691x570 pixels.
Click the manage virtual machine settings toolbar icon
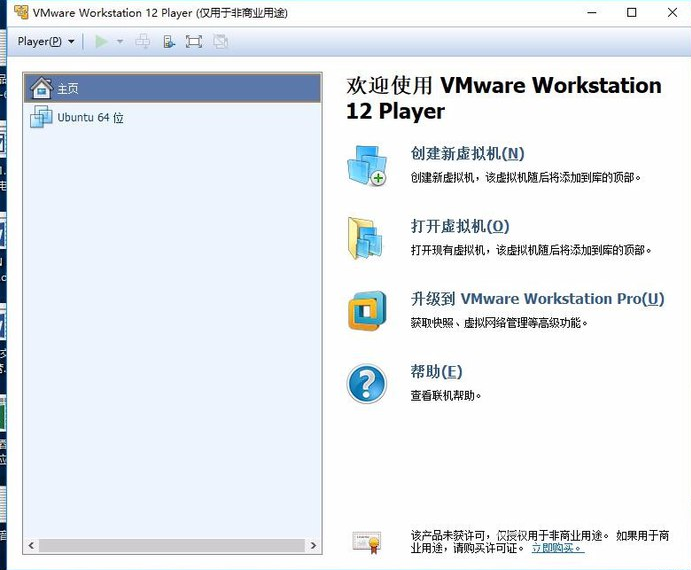click(x=169, y=42)
